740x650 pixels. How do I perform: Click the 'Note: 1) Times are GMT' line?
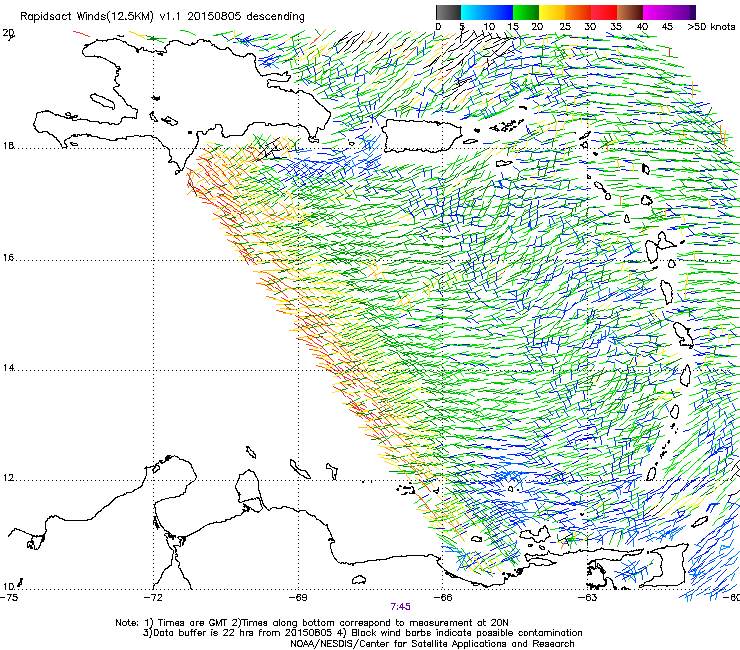[312, 623]
